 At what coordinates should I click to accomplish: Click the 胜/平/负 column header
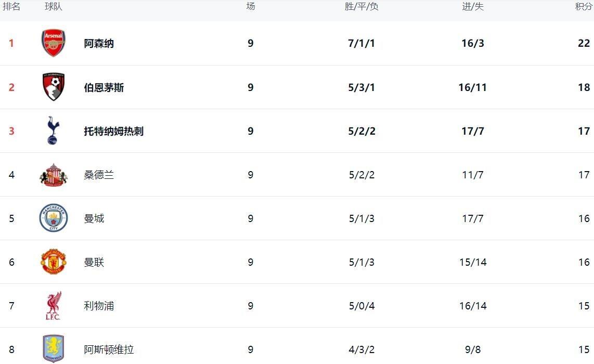(x=361, y=7)
